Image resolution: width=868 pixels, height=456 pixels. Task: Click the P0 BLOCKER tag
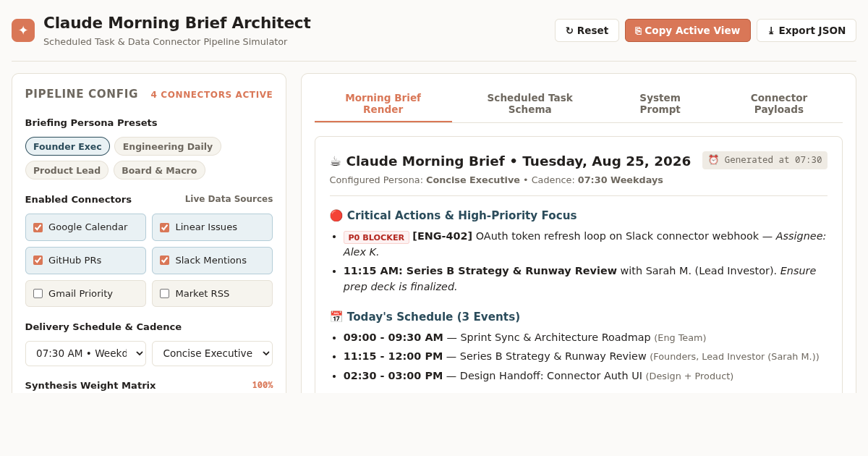(376, 237)
